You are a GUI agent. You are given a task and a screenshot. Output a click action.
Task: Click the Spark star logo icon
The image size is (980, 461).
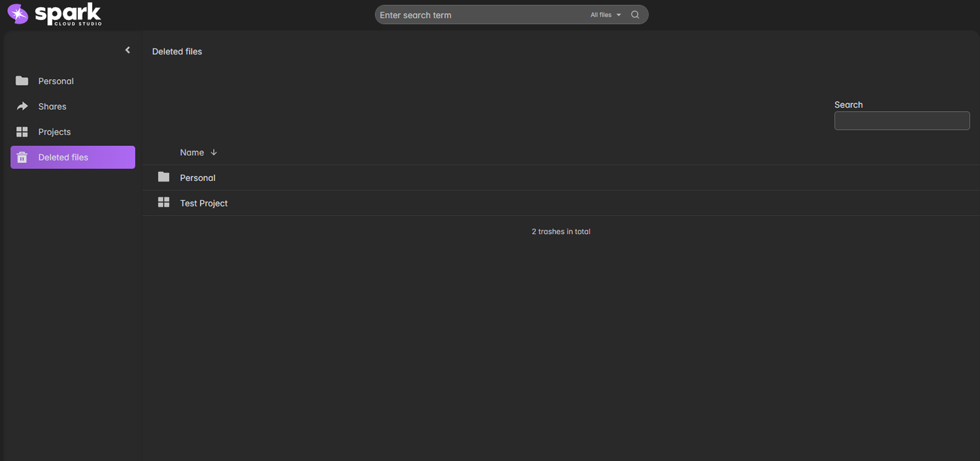pyautogui.click(x=18, y=14)
